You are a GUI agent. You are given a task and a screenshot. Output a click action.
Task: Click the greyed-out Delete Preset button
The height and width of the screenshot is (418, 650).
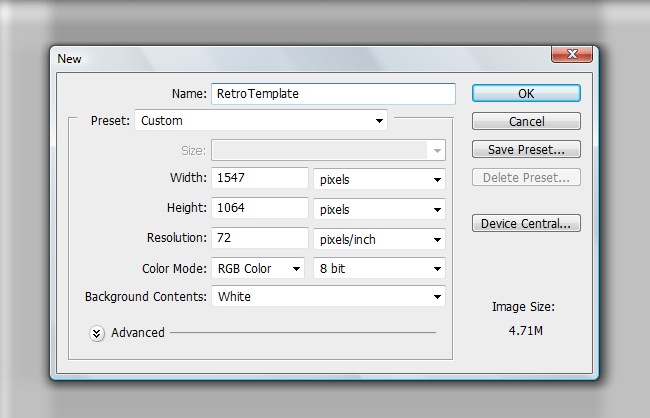[526, 178]
